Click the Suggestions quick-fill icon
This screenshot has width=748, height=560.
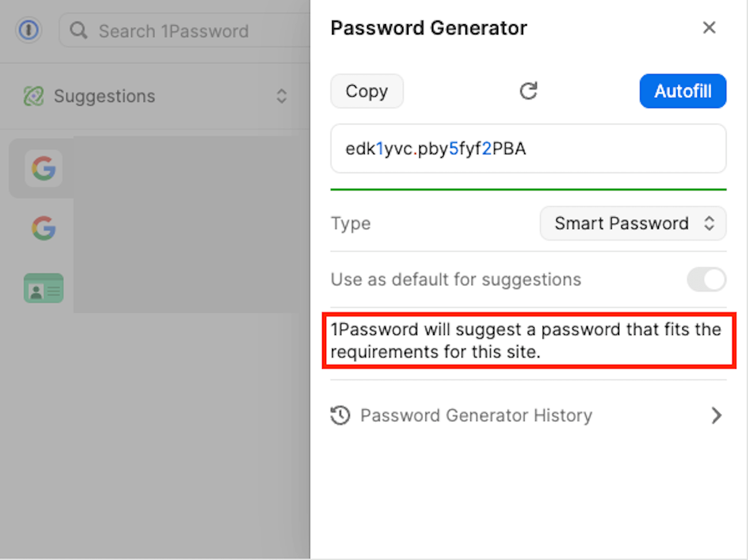click(33, 96)
